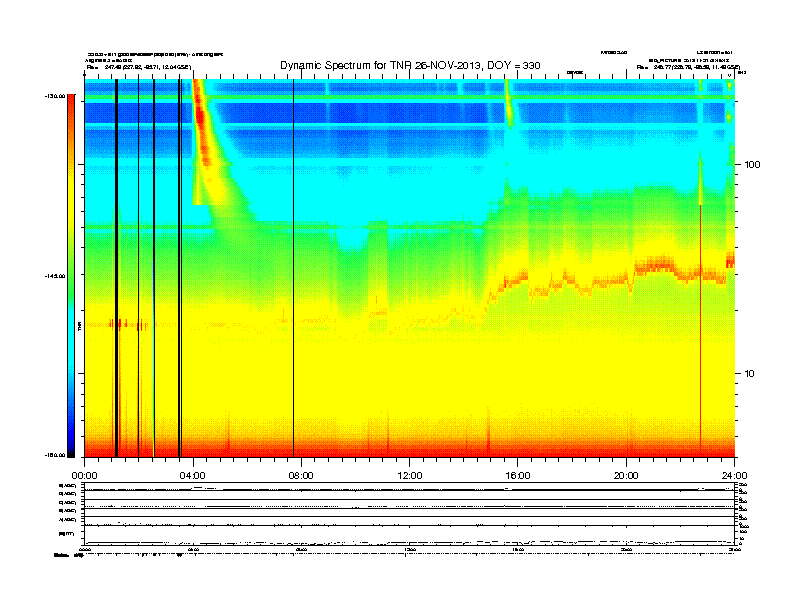Click the red type III burst near 04:00
The width and height of the screenshot is (792, 612).
[201, 121]
